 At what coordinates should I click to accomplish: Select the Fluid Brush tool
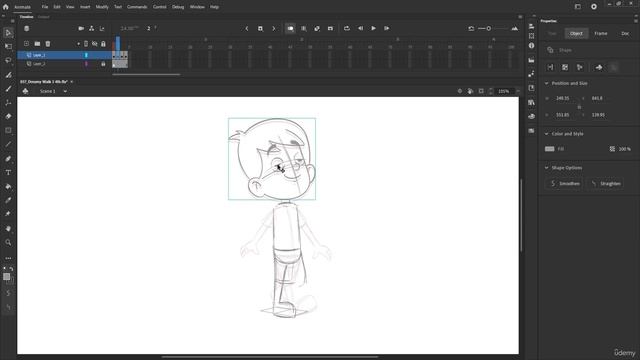8,75
